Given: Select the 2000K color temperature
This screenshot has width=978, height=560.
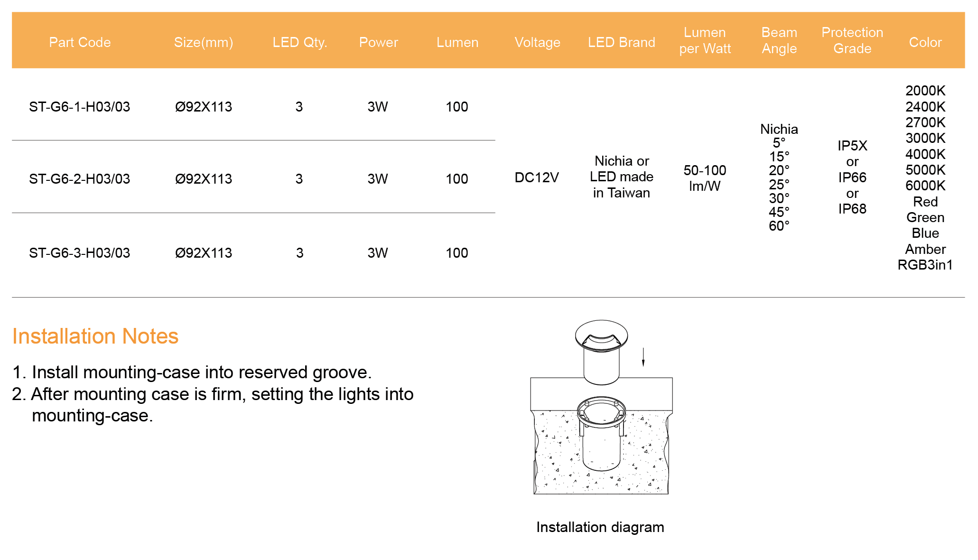Looking at the screenshot, I should (925, 91).
